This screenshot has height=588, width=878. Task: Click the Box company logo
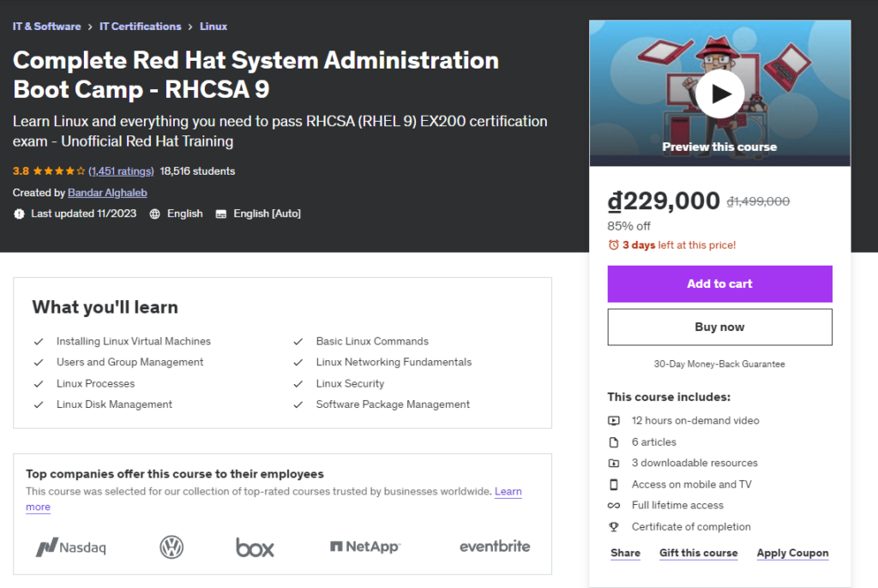pyautogui.click(x=255, y=547)
